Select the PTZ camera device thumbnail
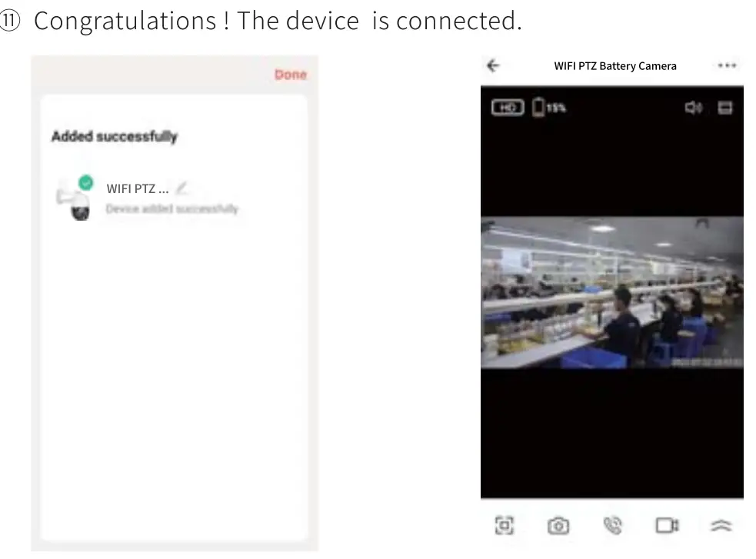 [x=75, y=199]
